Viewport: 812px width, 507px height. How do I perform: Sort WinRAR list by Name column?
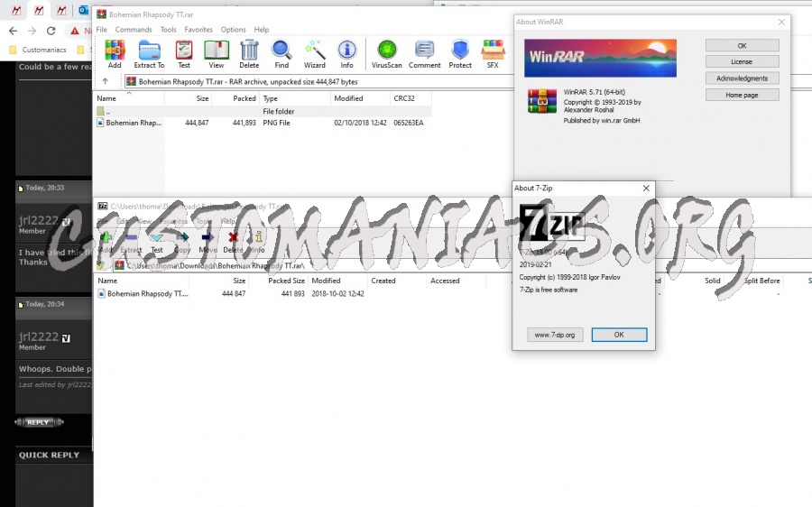coord(128,98)
